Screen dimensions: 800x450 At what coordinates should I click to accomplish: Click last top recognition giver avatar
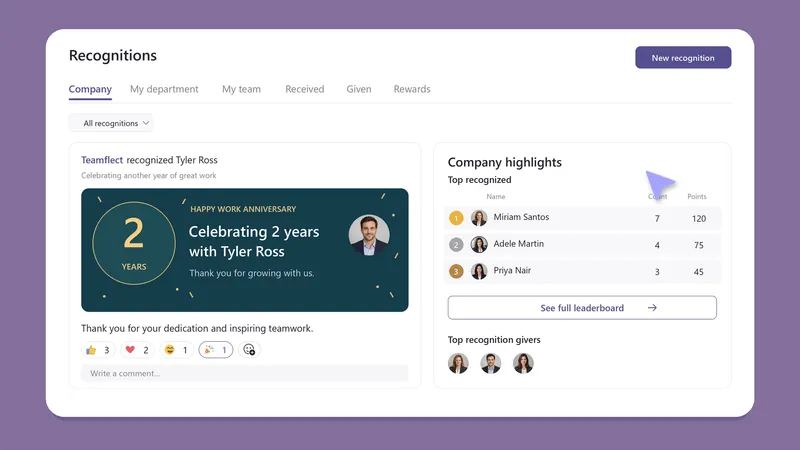click(523, 363)
